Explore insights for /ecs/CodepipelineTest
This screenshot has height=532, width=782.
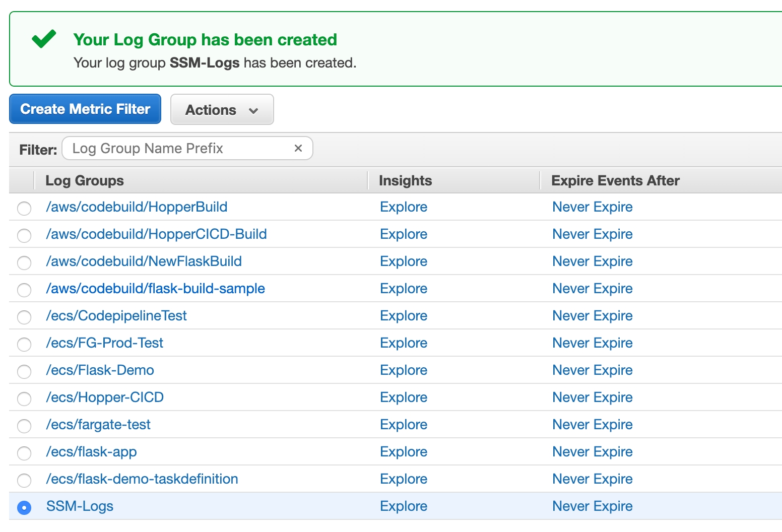[403, 316]
